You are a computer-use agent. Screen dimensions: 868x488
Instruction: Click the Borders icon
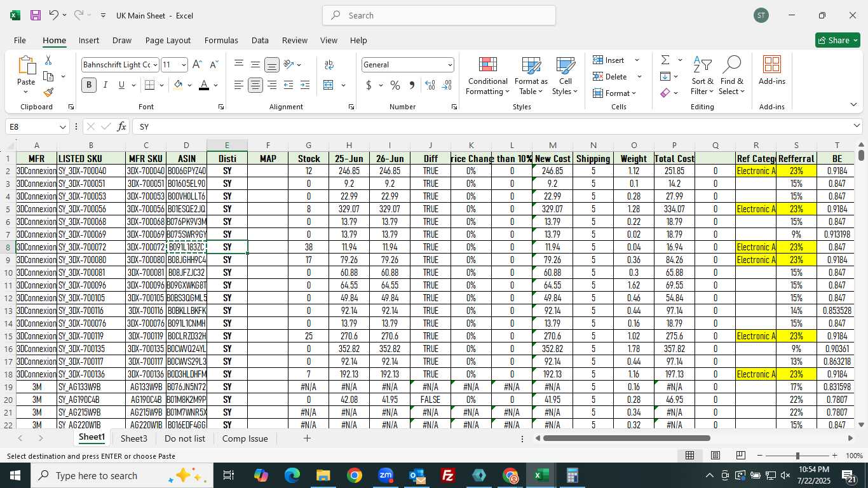[149, 85]
